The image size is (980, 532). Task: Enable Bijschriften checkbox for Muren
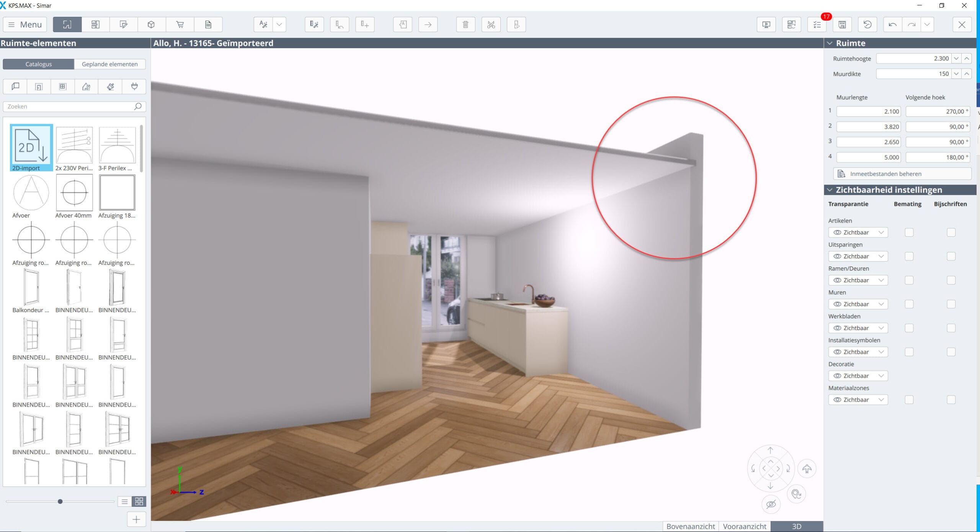[951, 304]
